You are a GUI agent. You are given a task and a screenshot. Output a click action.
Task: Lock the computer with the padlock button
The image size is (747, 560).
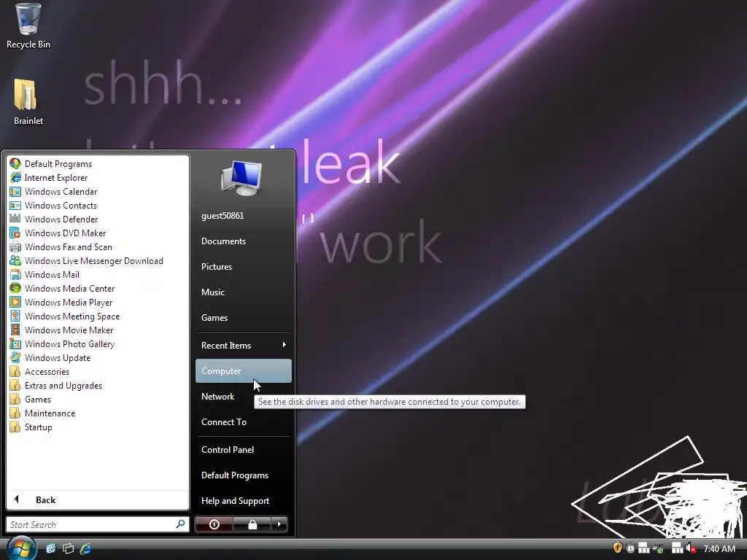(x=252, y=524)
